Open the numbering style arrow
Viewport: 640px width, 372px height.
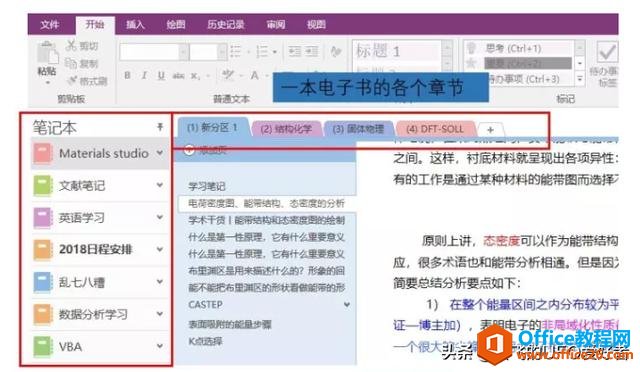pyautogui.click(x=274, y=52)
